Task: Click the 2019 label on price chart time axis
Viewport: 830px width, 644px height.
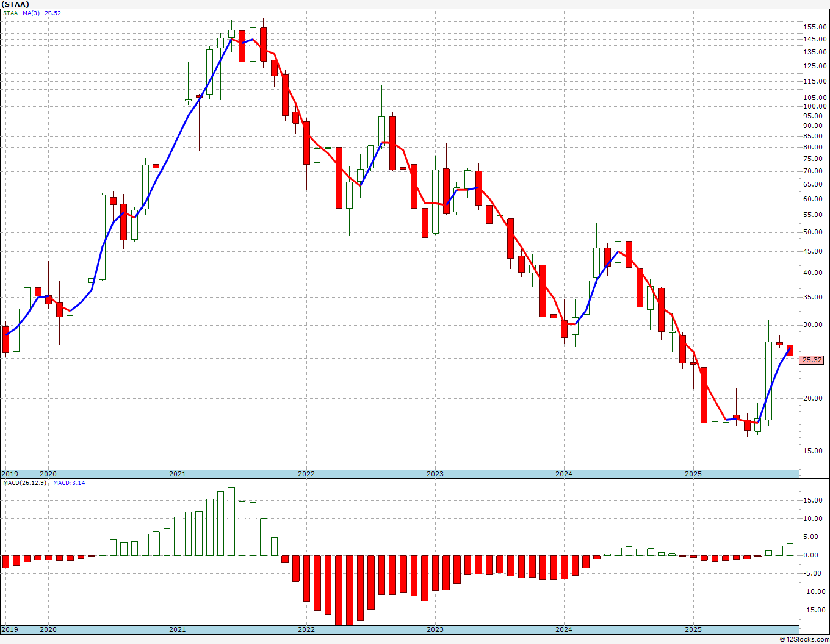Action: point(9,474)
